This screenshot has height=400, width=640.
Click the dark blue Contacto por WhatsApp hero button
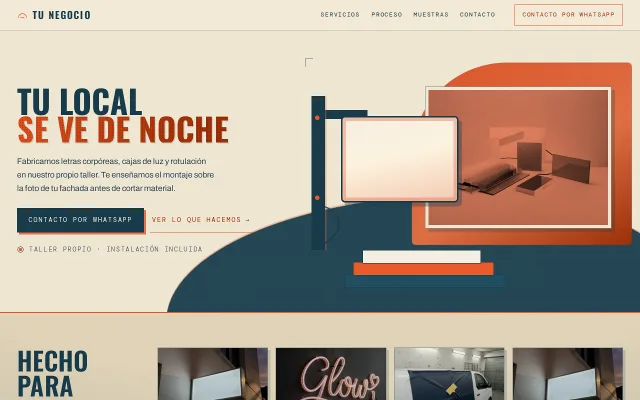click(x=80, y=220)
